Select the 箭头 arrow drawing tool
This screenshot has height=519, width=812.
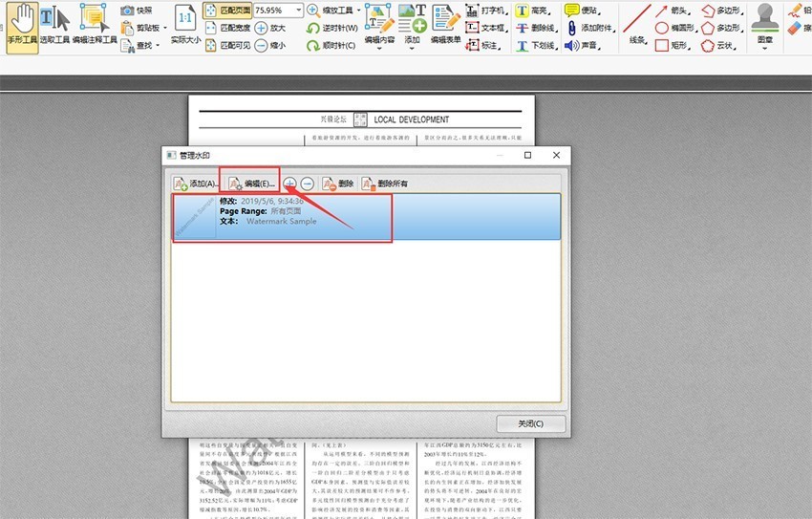674,11
